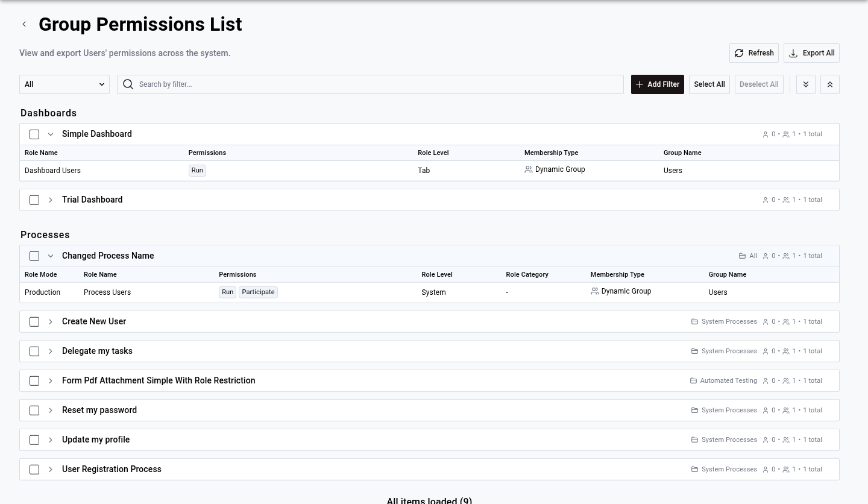
Task: Click the Participate permission tag
Action: coord(258,292)
